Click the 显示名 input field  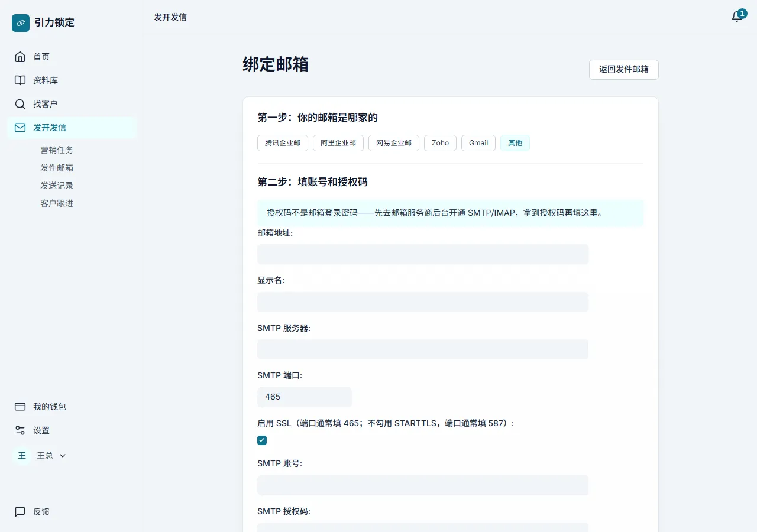[x=423, y=302]
